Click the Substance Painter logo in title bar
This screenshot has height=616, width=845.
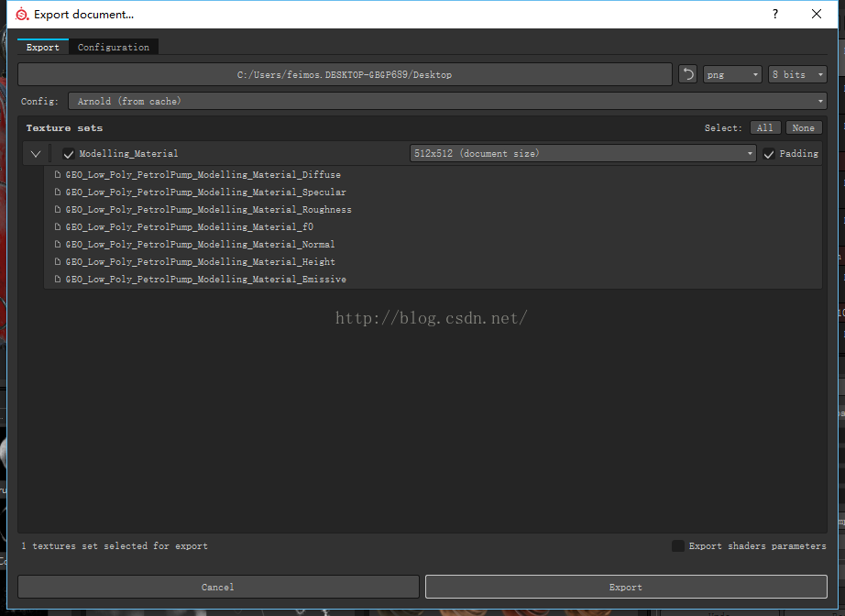(22, 15)
